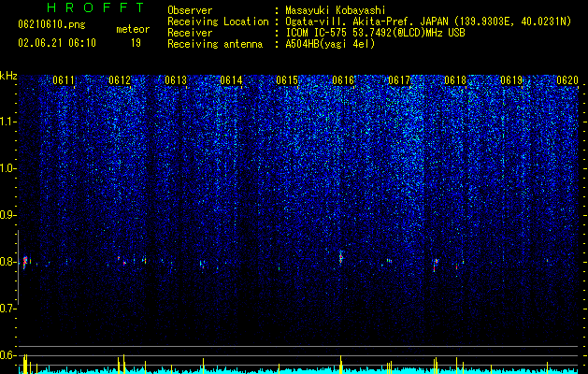Click the 'Receiving Location' label
588x374 pixels.
(x=218, y=22)
